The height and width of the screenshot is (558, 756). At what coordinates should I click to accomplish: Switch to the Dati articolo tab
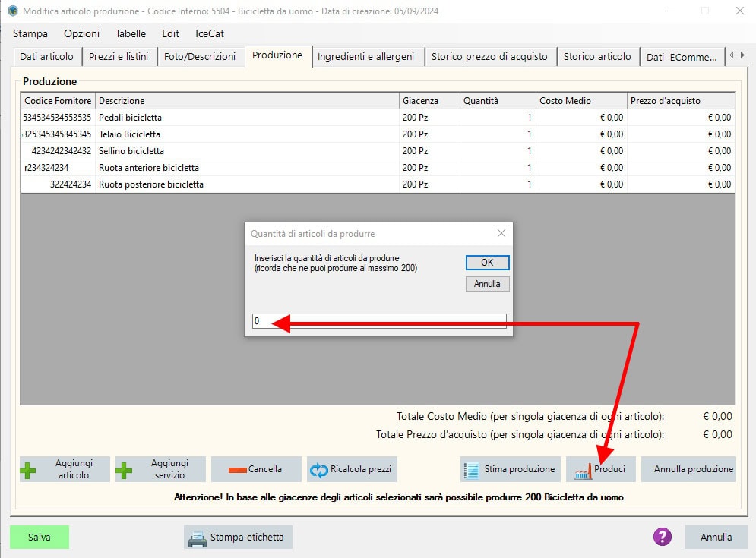coord(47,57)
